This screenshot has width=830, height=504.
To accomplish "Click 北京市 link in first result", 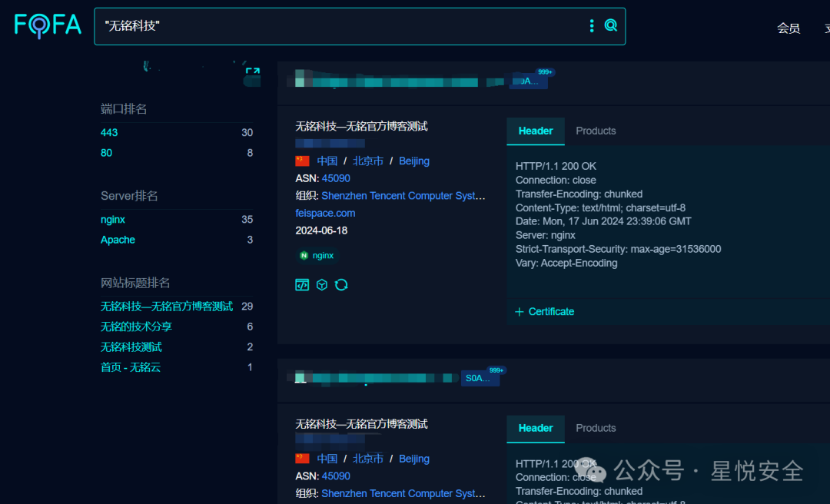I will pyautogui.click(x=368, y=161).
